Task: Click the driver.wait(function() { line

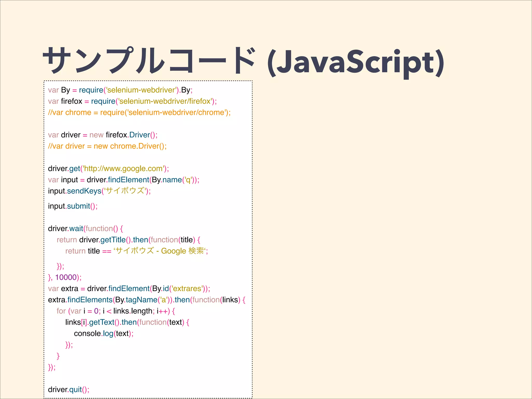Action: point(85,229)
